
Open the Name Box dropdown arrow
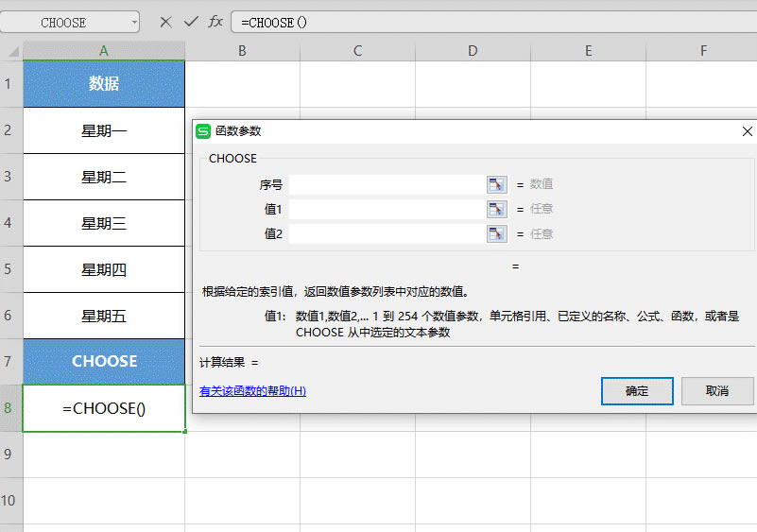(x=134, y=23)
